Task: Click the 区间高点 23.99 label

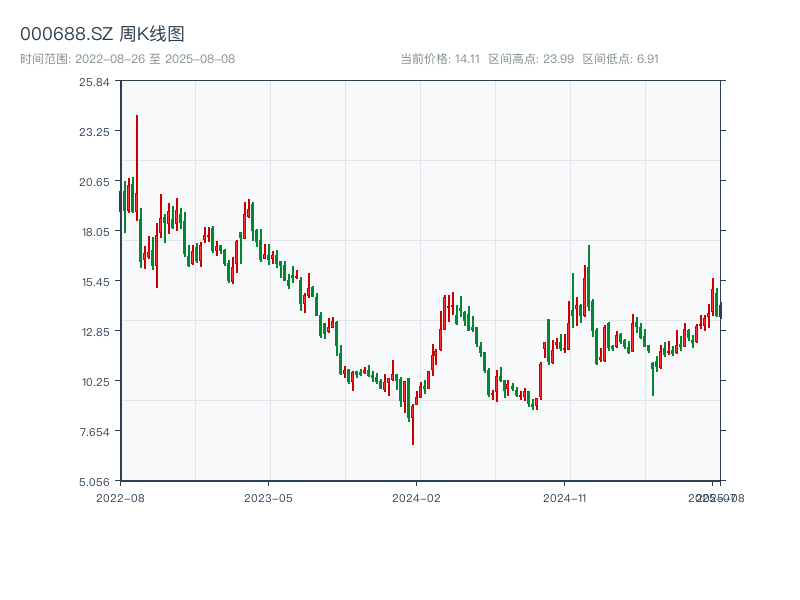Action: 531,59
